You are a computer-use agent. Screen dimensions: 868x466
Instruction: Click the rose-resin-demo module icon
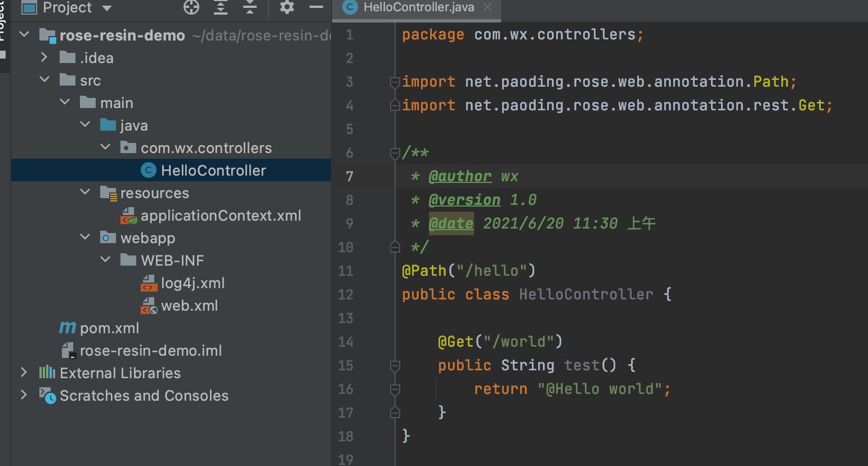[x=48, y=35]
